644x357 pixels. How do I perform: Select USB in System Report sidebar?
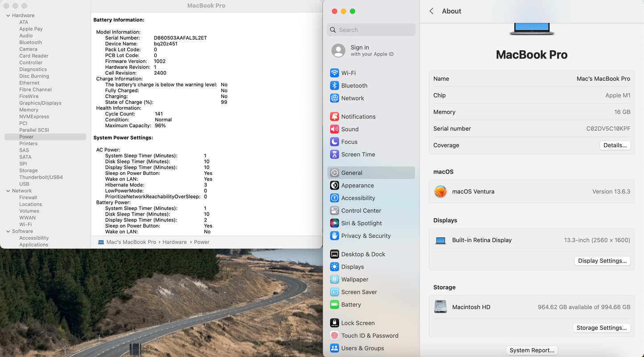(x=24, y=184)
